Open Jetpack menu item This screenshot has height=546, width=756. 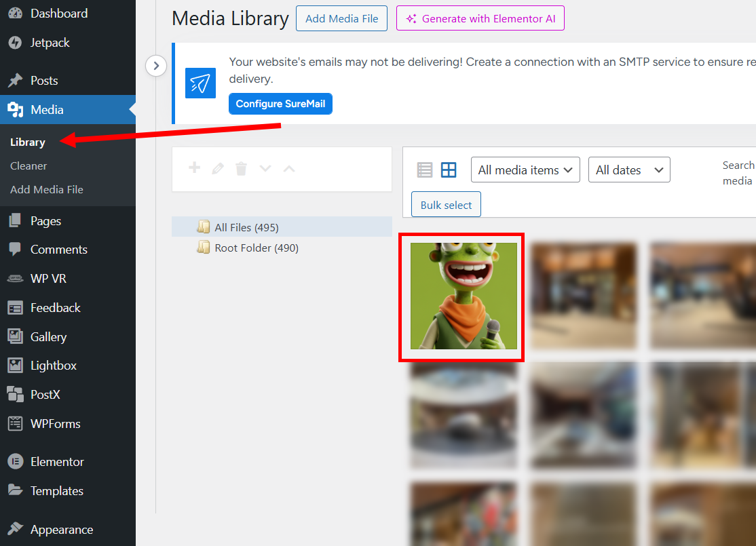[68, 43]
